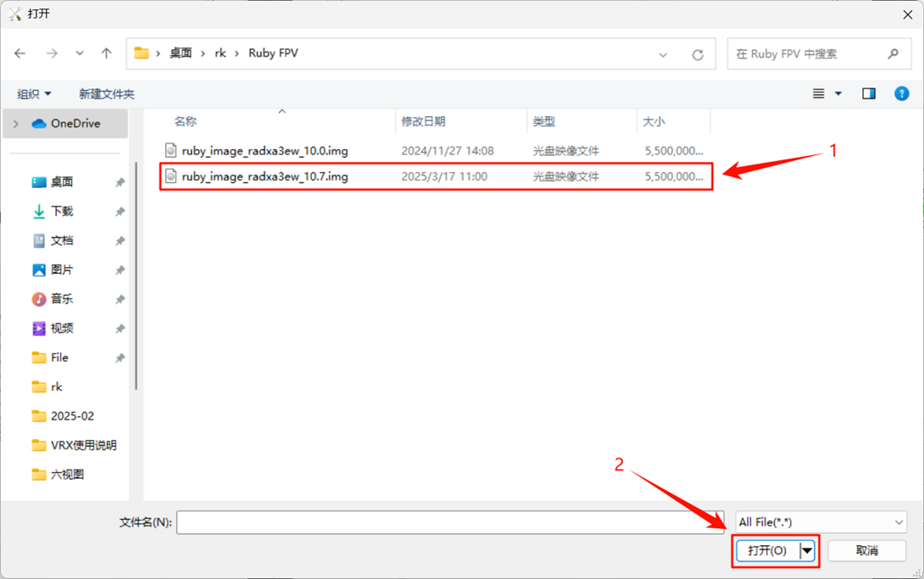Toggle the preview pane icon
The image size is (924, 579).
pyautogui.click(x=868, y=93)
